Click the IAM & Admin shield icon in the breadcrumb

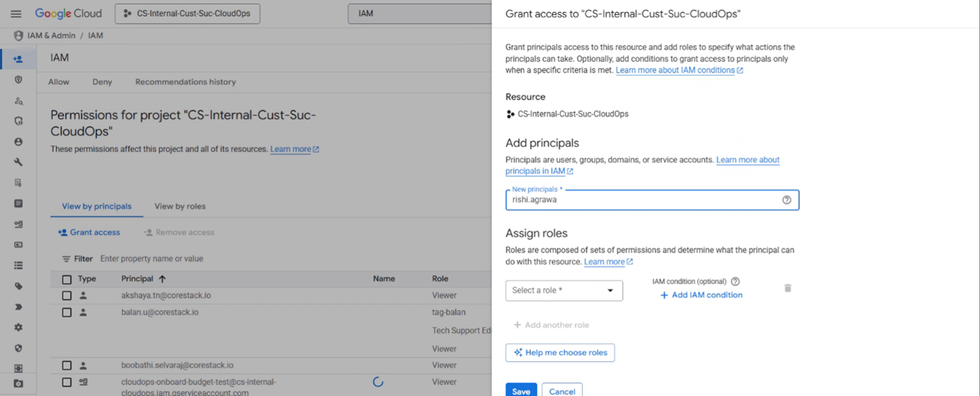tap(18, 36)
